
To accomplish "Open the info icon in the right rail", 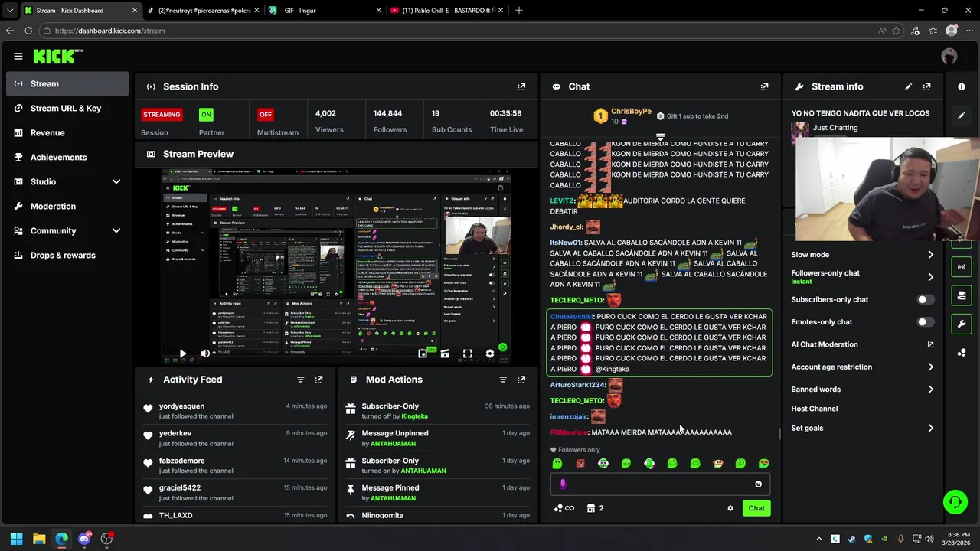I will (962, 86).
